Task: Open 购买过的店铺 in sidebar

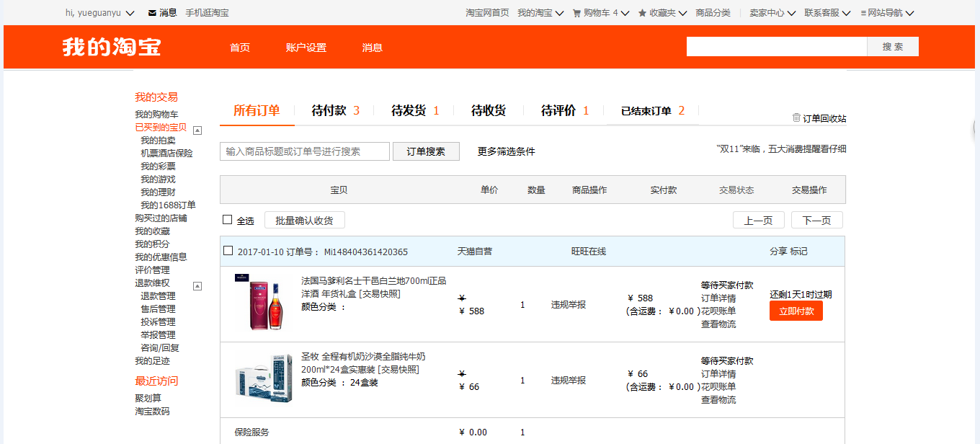Action: (x=161, y=218)
